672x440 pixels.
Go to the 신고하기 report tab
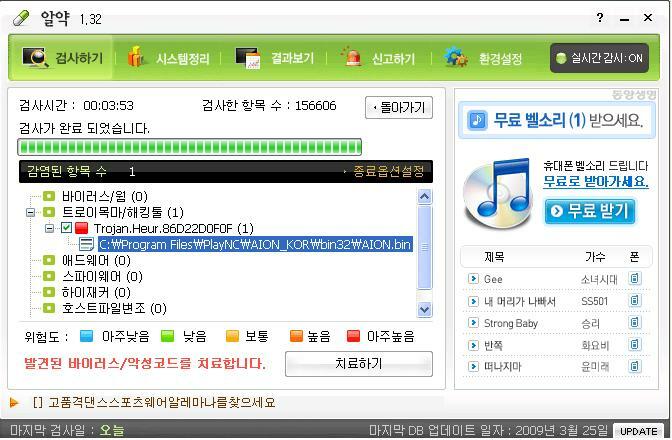(x=379, y=57)
